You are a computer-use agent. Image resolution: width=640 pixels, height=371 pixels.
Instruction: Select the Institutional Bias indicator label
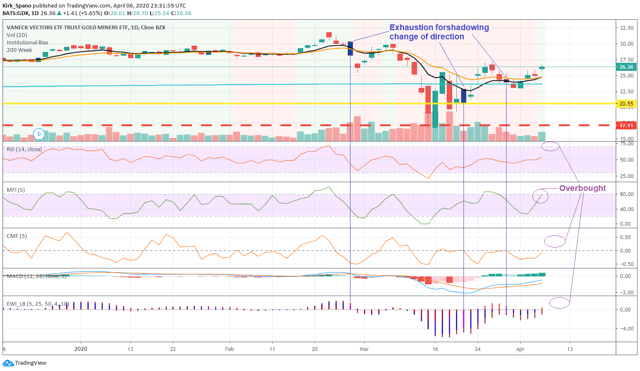coord(27,42)
